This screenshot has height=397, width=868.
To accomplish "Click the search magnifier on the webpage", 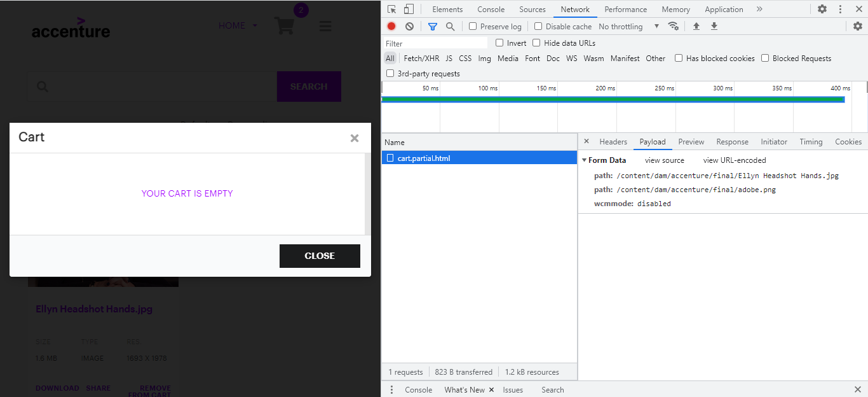I will 43,87.
